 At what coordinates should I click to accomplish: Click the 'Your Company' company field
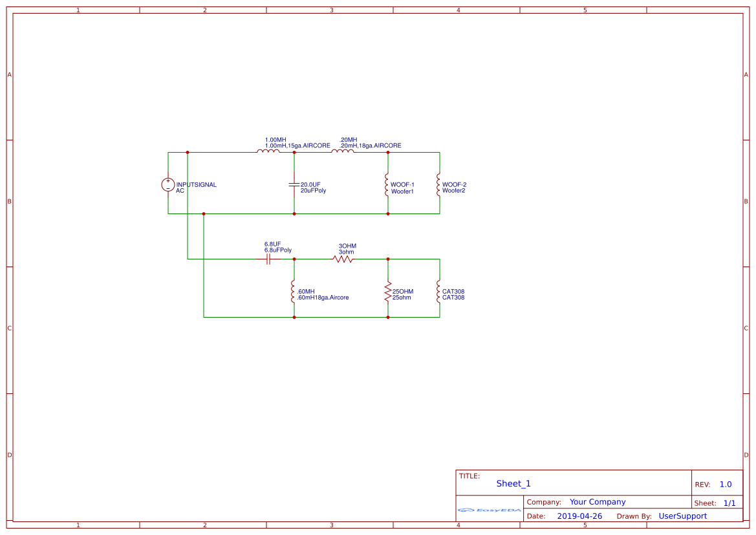(x=598, y=502)
